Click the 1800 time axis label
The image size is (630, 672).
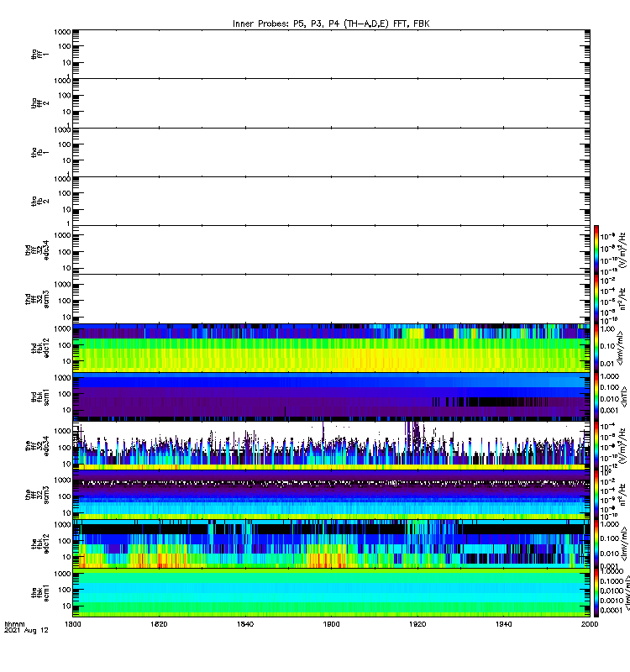pos(73,624)
